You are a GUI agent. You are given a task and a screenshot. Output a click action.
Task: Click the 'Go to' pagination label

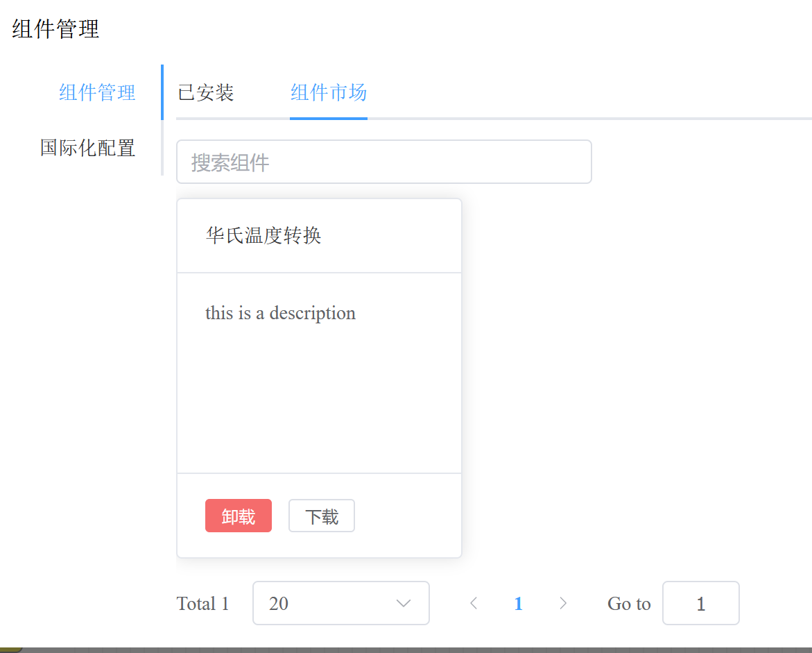628,604
